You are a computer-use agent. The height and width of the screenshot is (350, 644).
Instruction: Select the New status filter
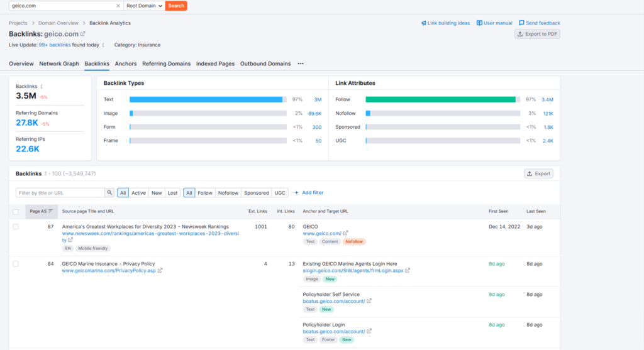click(x=157, y=193)
